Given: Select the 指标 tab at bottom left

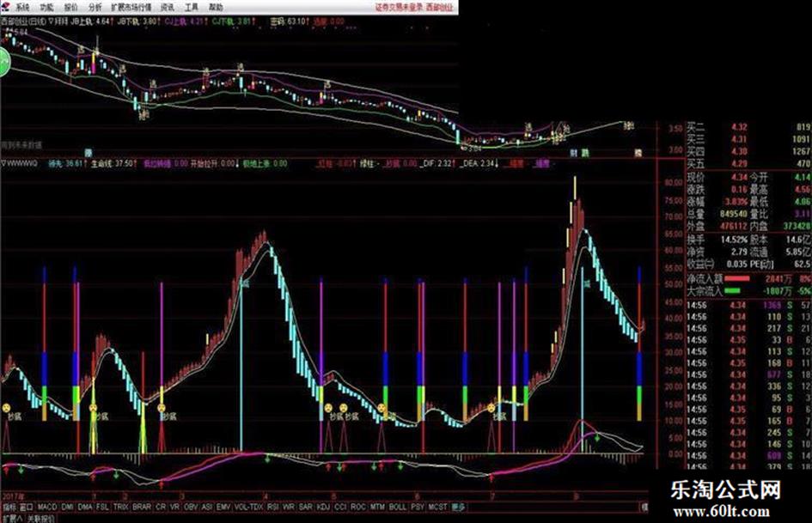Looking at the screenshot, I should coord(9,507).
